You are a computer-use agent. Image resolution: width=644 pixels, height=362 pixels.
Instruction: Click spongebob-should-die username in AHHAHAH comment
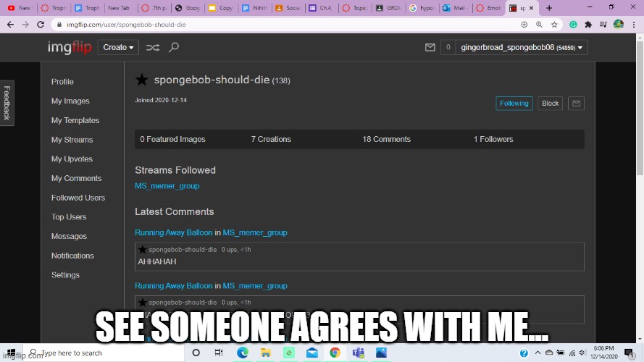(183, 250)
